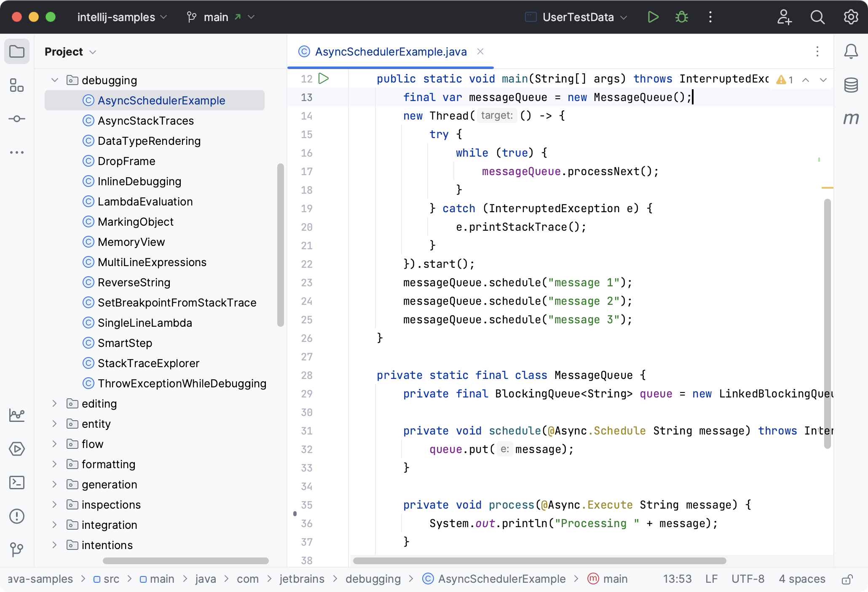Navigate to jetbrains in the breadcrumbs
This screenshot has height=592, width=868.
pos(302,579)
